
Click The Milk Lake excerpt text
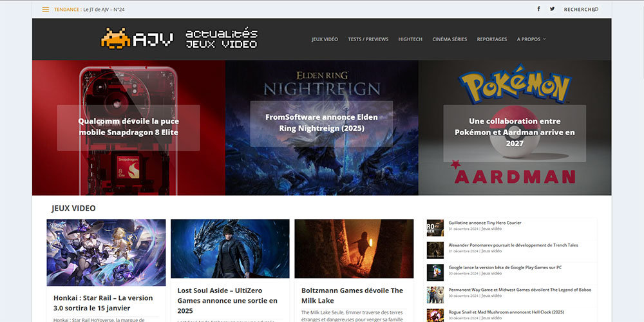352,316
